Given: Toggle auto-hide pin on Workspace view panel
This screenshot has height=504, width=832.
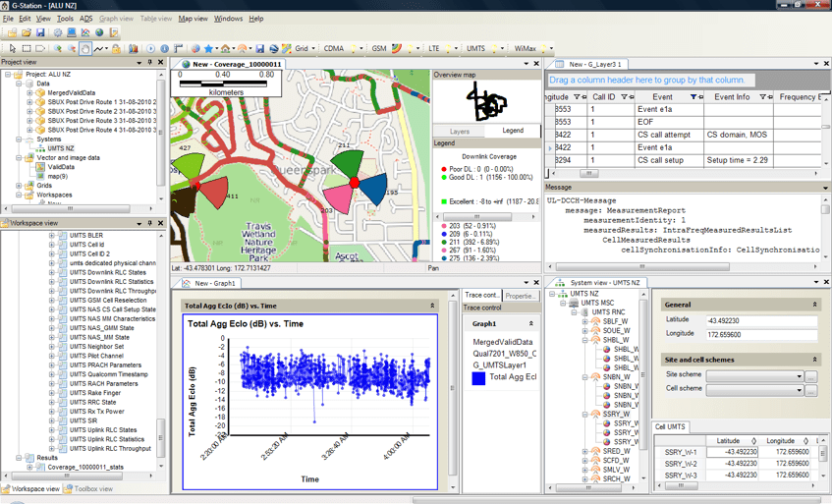Looking at the screenshot, I should [150, 223].
